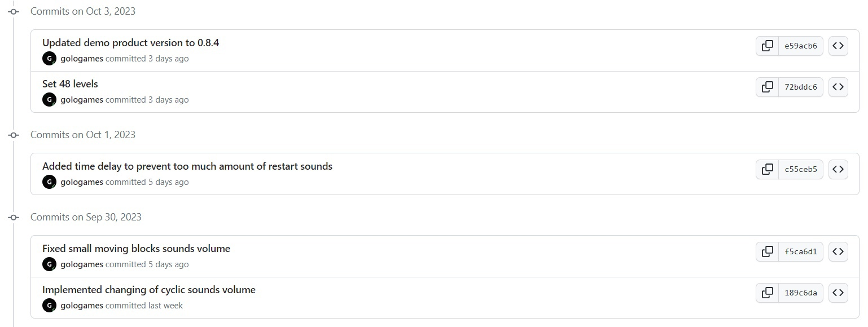This screenshot has width=868, height=327.
Task: Browse repository at commit e59acb6
Action: click(838, 46)
